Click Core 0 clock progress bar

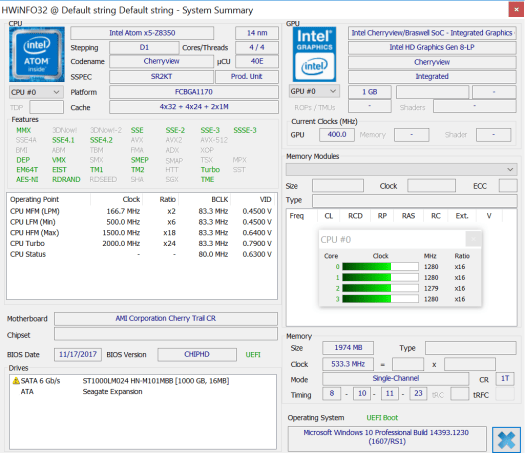click(380, 267)
